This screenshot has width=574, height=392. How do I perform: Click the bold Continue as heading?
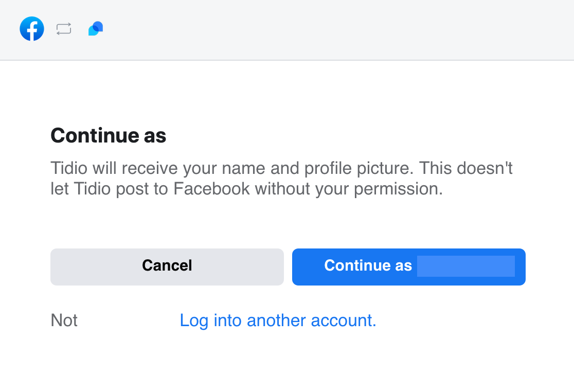(109, 135)
